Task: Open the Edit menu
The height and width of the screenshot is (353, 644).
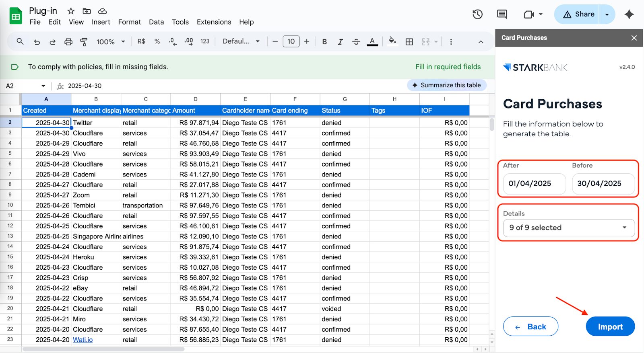Action: [x=54, y=22]
